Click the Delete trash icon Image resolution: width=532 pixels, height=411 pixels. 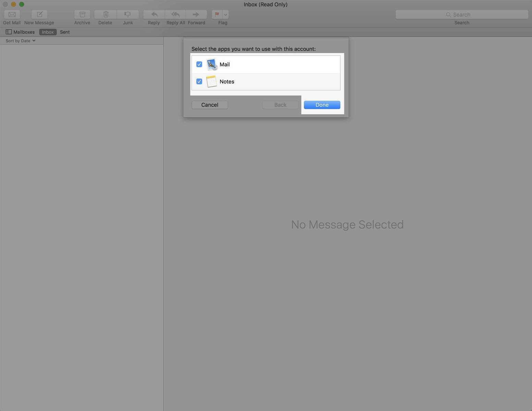point(106,14)
